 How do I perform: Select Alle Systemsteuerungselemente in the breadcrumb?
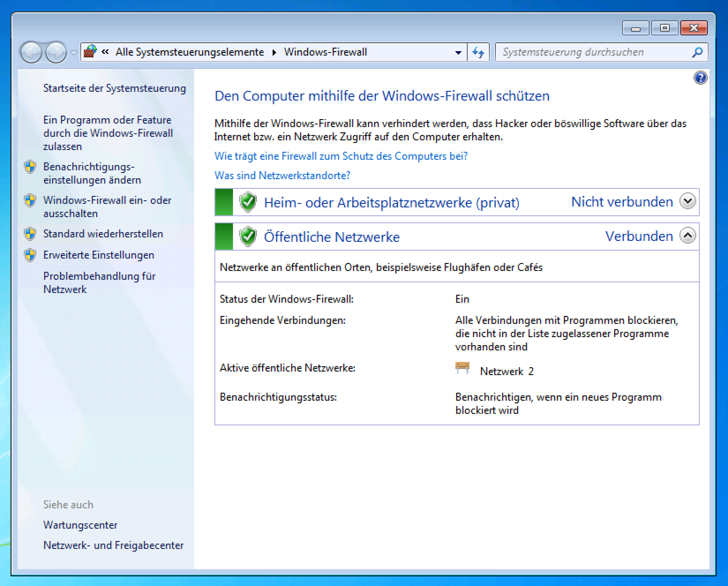click(x=188, y=52)
